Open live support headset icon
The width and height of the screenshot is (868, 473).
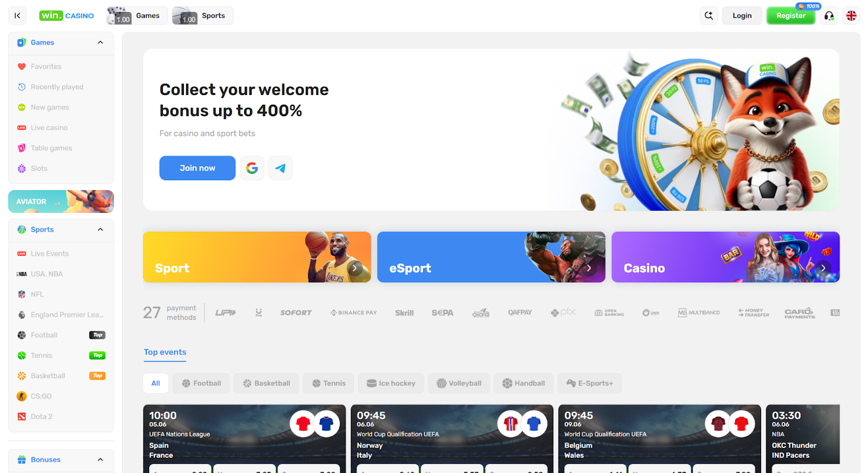[x=829, y=16]
